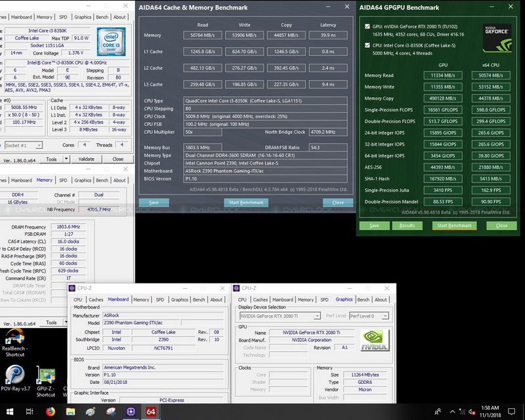This screenshot has height=420, width=525.
Task: Switch to CPU-Z via its purple taskbar icon
Action: click(x=131, y=411)
